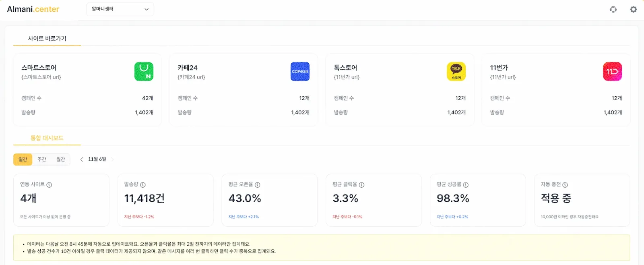Select the 일간 period toggle
Screen dimensions: 644x265
pos(23,159)
